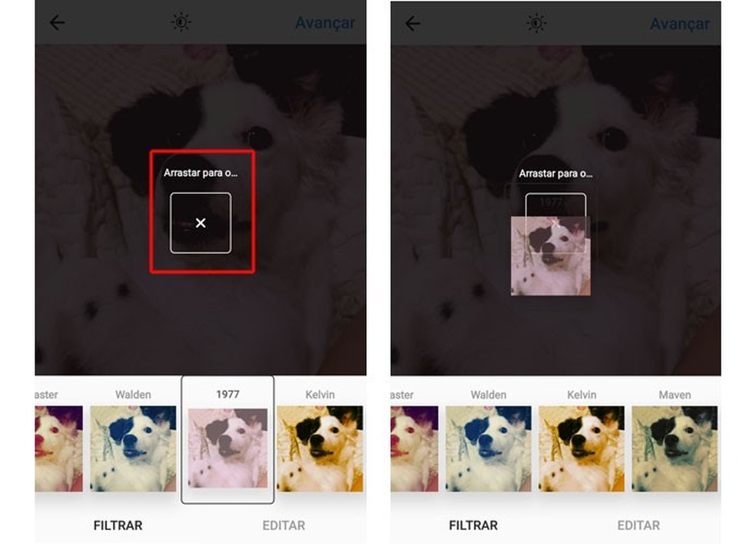Click the dragged 1977 filter preview tile
This screenshot has width=756, height=544.
tap(551, 256)
